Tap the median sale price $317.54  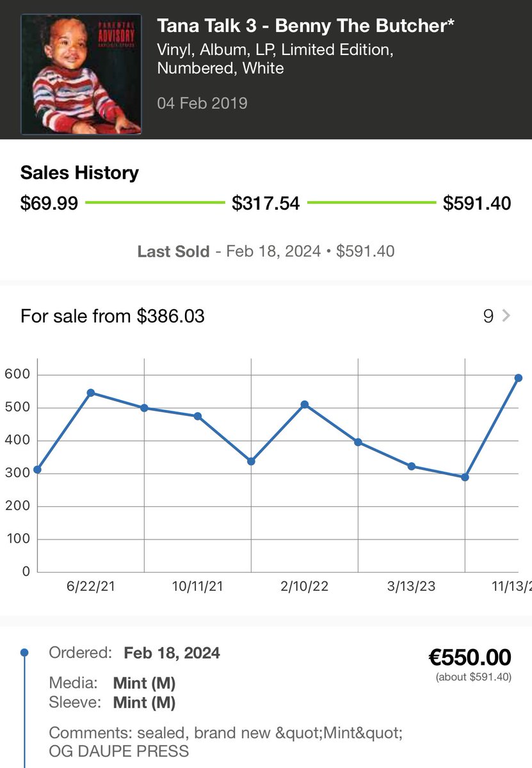point(266,204)
